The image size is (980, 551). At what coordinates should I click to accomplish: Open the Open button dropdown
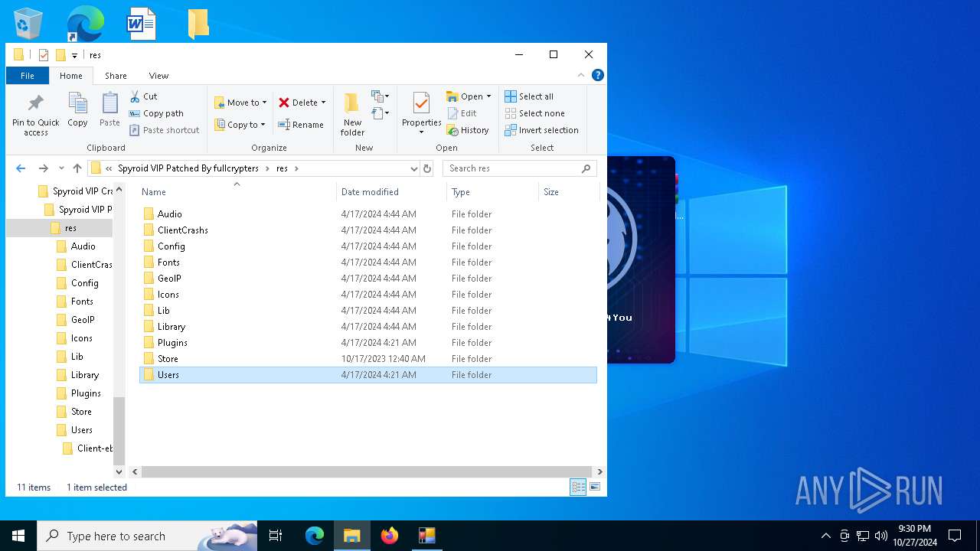488,96
